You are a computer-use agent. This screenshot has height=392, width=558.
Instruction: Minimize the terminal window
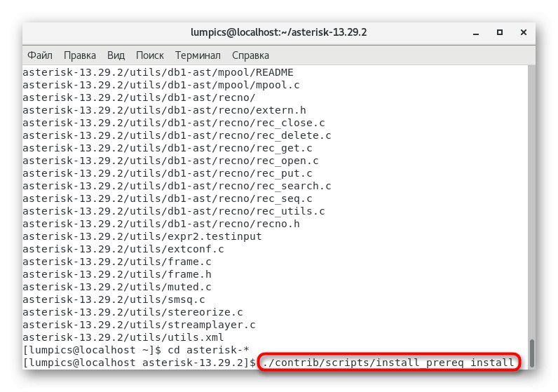coord(476,32)
